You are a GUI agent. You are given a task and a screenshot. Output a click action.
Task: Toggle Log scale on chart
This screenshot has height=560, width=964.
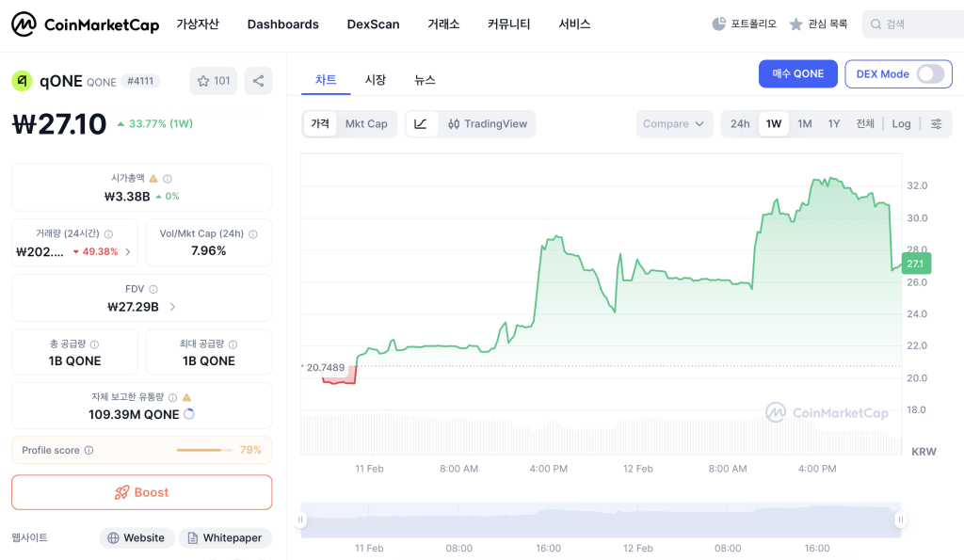[901, 123]
